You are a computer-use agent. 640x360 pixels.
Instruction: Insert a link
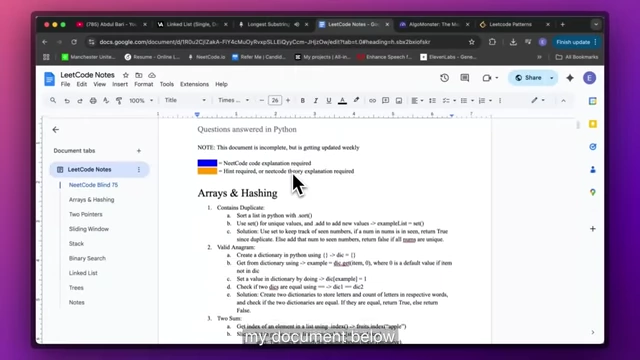point(372,100)
